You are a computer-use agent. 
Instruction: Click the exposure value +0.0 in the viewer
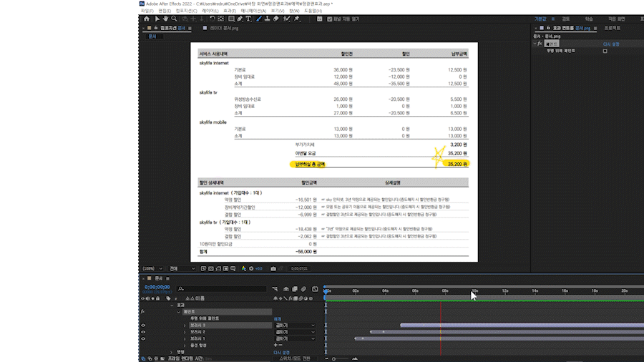coord(259,269)
